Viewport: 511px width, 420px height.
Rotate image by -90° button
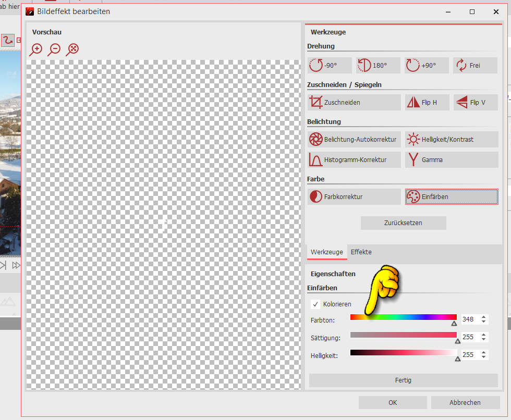click(330, 66)
